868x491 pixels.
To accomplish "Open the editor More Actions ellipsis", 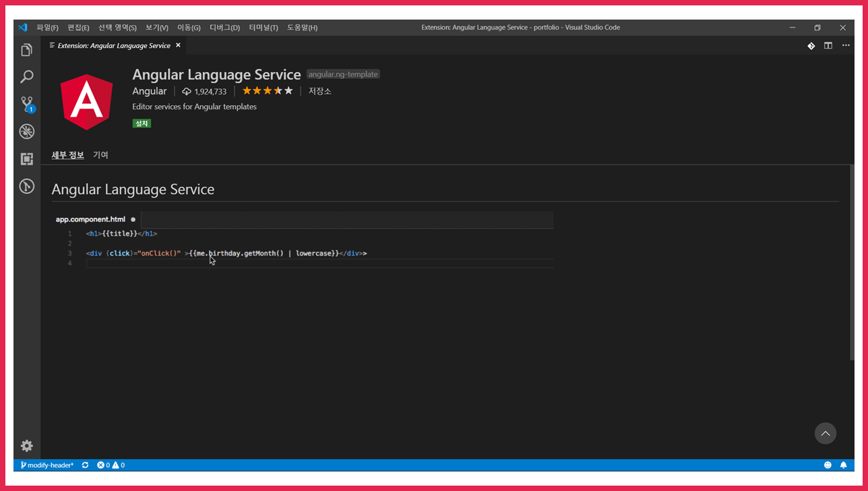I will point(846,46).
